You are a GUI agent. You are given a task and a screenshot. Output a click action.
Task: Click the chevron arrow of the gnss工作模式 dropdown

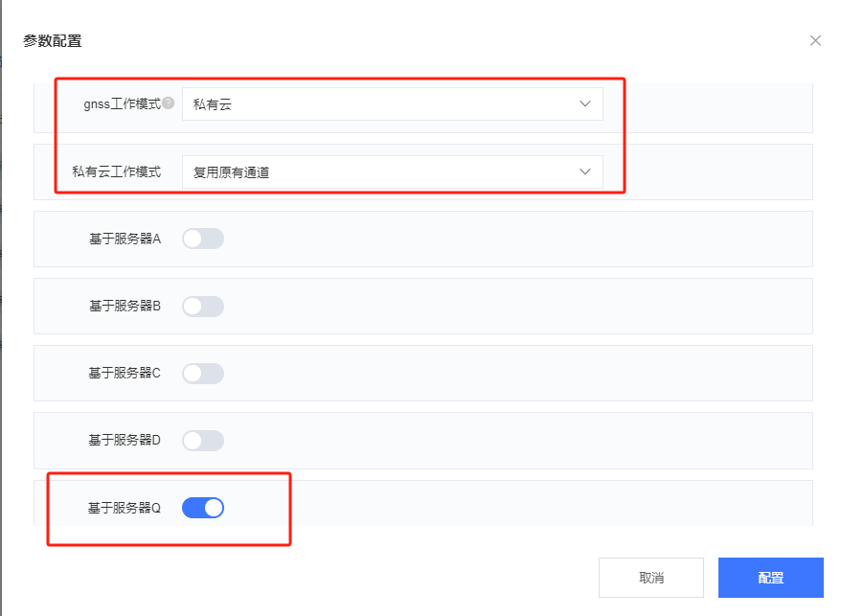click(x=585, y=103)
